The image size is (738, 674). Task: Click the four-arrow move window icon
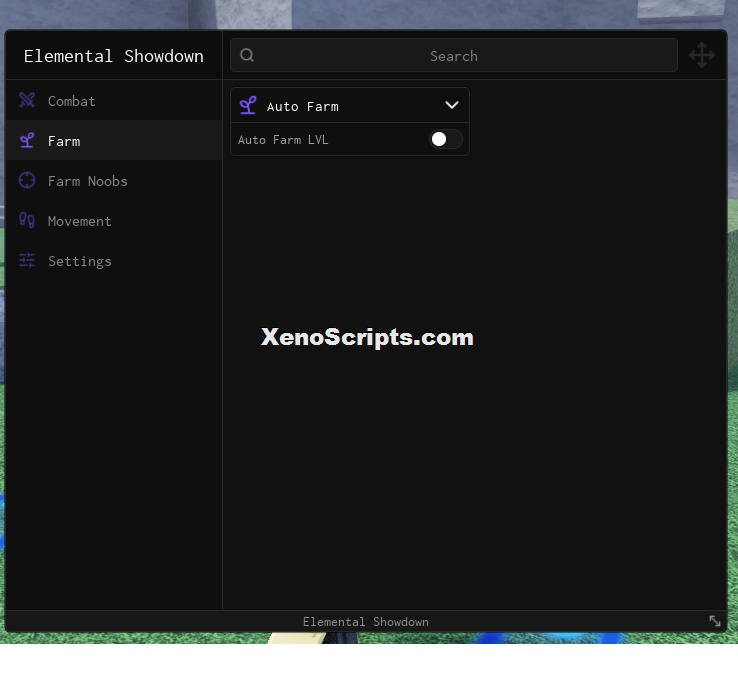702,55
